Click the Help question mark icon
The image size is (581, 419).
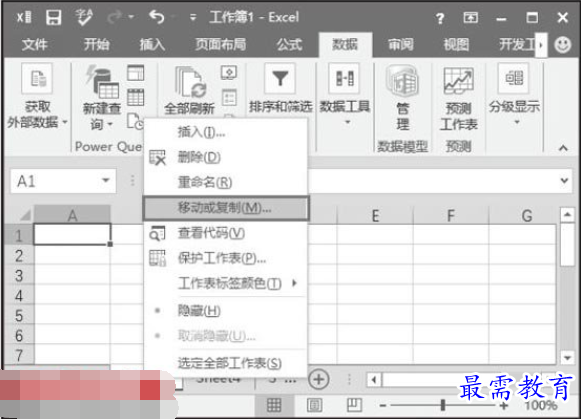click(440, 18)
